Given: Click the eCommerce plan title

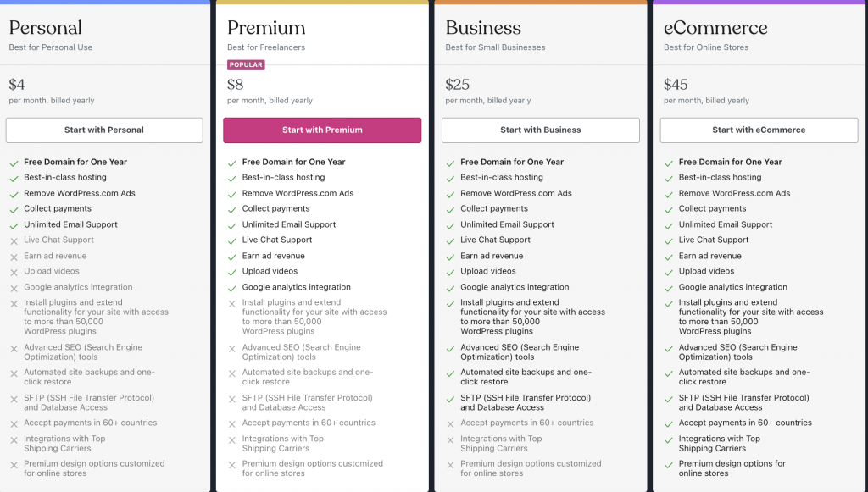Looking at the screenshot, I should [715, 28].
